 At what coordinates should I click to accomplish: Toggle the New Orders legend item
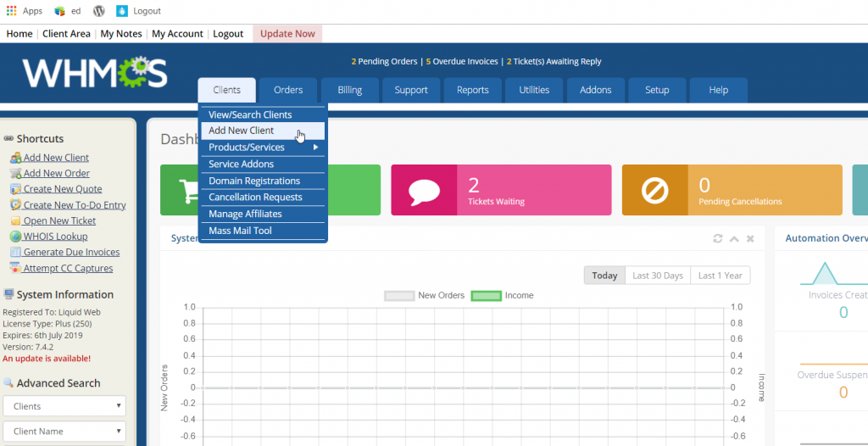click(x=425, y=295)
